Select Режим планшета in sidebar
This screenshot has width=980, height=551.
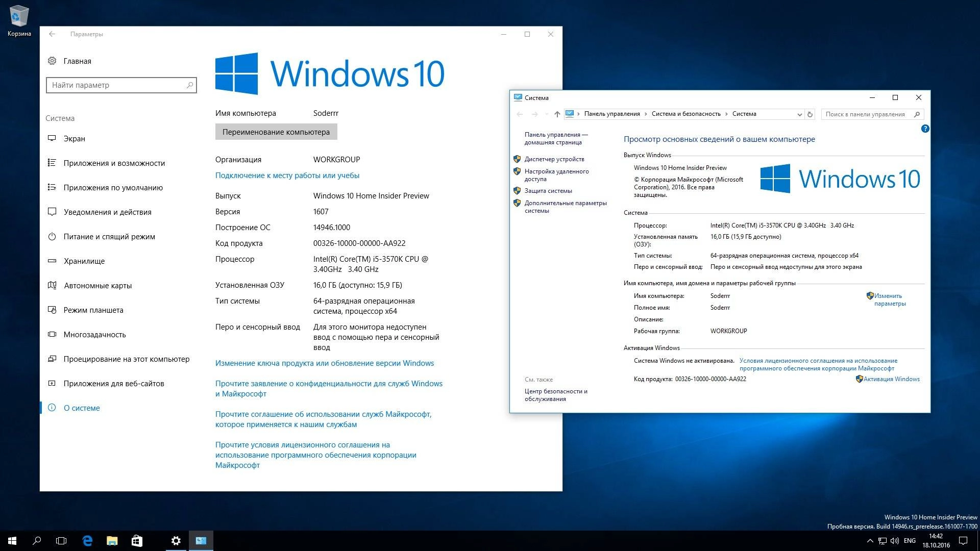85,310
